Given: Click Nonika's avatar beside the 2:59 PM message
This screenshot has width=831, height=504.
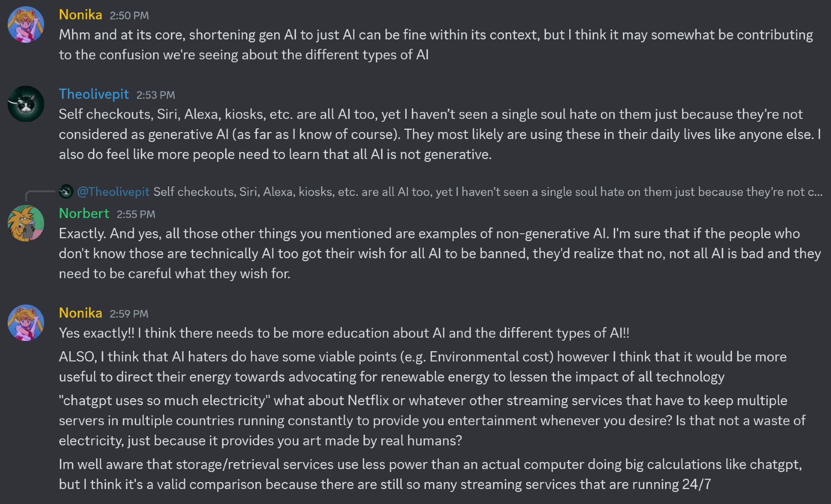Looking at the screenshot, I should 26,323.
